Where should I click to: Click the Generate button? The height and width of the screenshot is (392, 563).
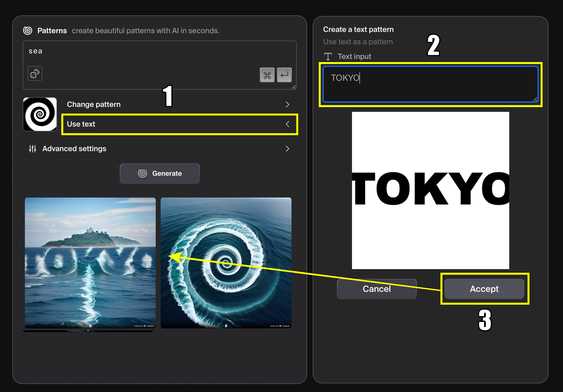pyautogui.click(x=160, y=174)
